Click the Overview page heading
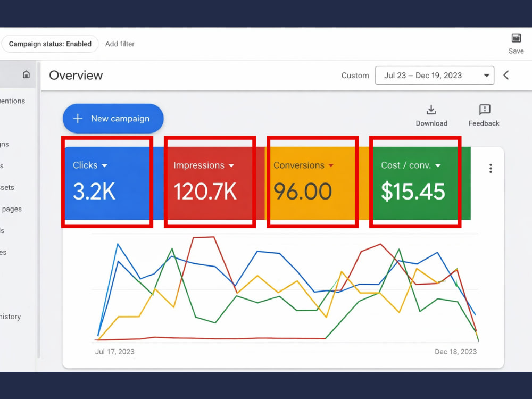Image resolution: width=532 pixels, height=399 pixels. point(76,76)
